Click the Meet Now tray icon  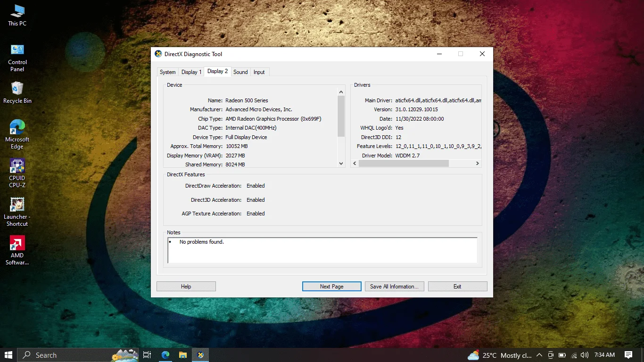click(550, 355)
